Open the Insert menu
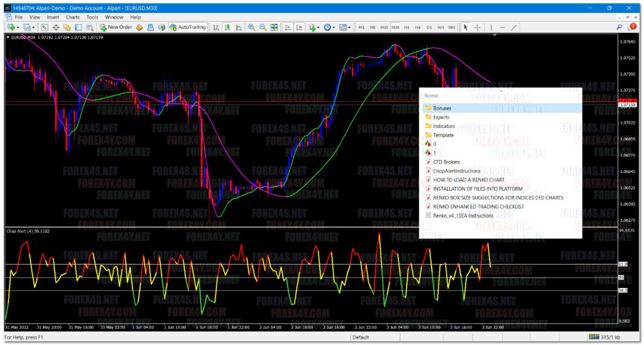The height and width of the screenshot is (345, 644). [x=53, y=17]
